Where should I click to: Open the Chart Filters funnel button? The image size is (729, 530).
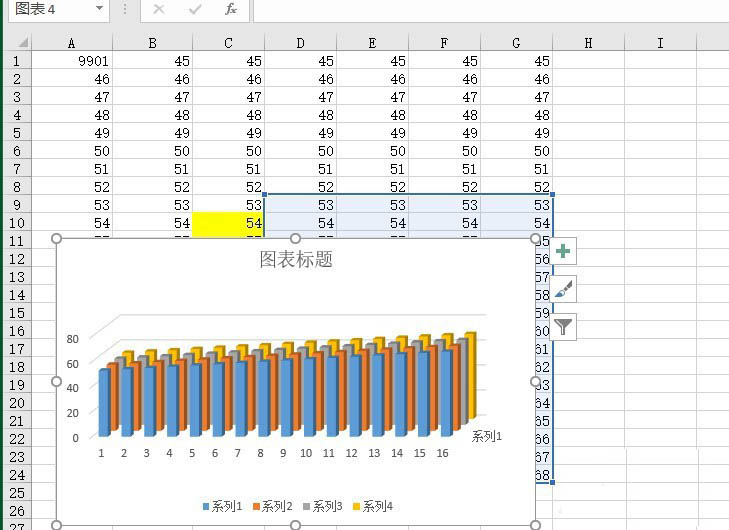point(563,327)
